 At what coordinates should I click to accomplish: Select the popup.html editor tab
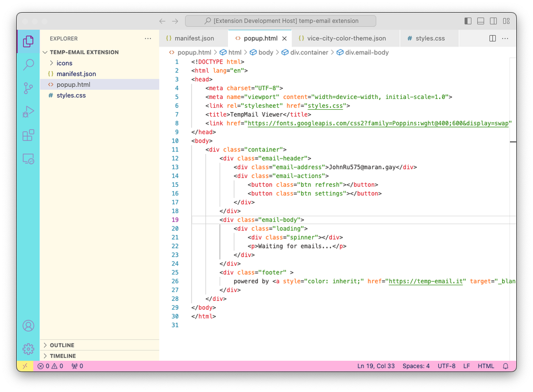tap(261, 38)
